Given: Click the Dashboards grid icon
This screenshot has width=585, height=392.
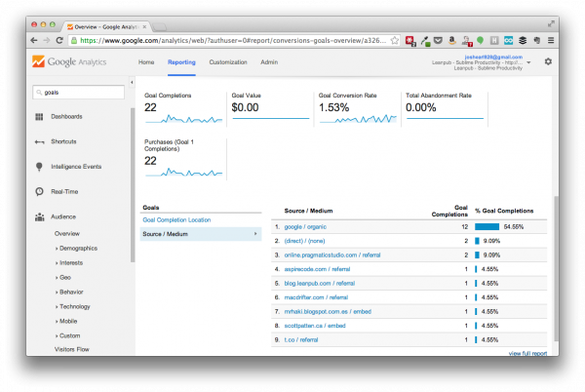Looking at the screenshot, I should click(x=39, y=117).
